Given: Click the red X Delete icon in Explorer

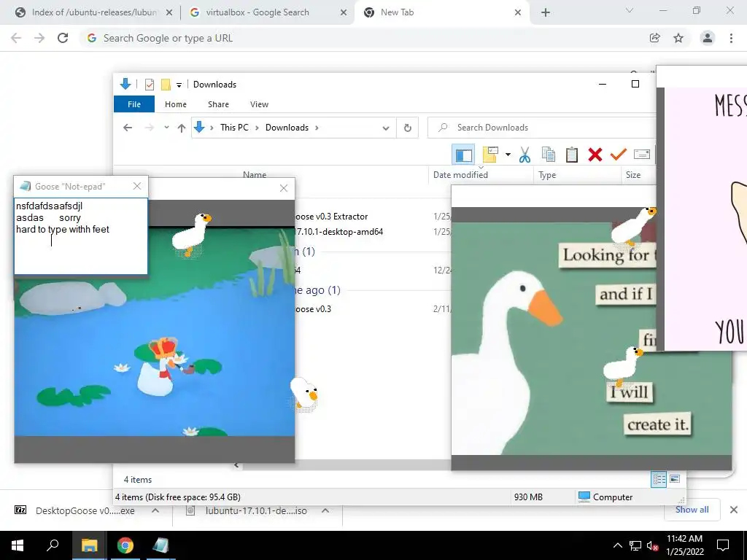Looking at the screenshot, I should (x=595, y=155).
